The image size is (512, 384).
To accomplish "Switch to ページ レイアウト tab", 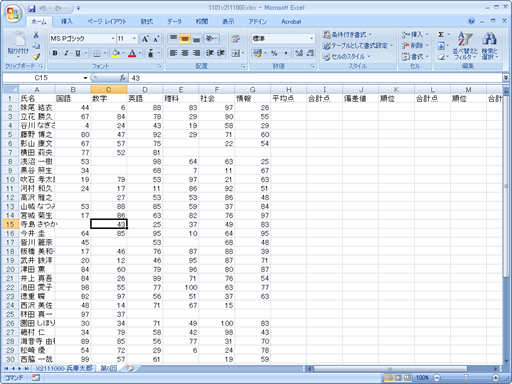I will [x=107, y=22].
